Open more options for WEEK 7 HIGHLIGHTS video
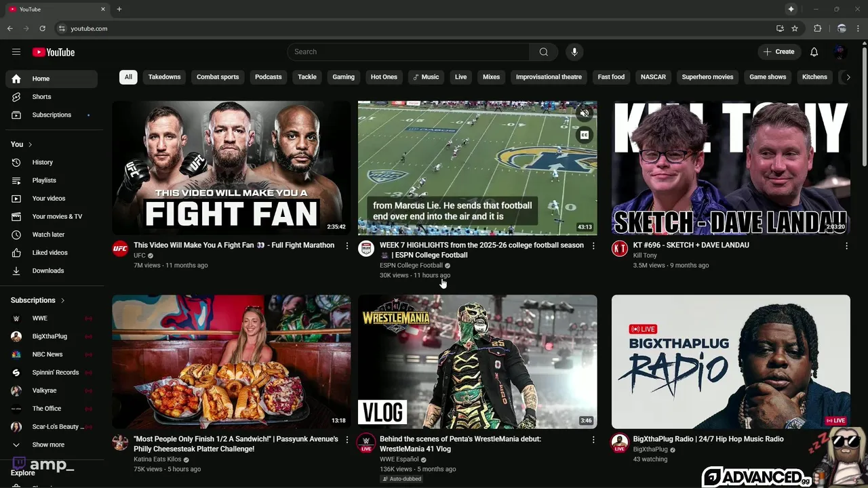Screen dimensions: 868x488 tap(593, 246)
